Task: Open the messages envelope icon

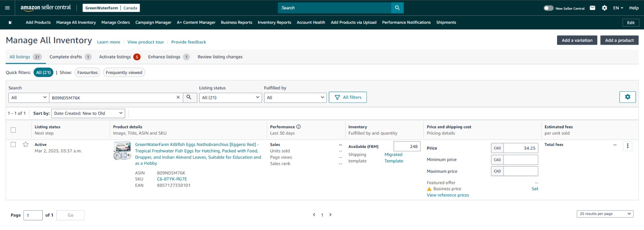Action: [x=592, y=8]
